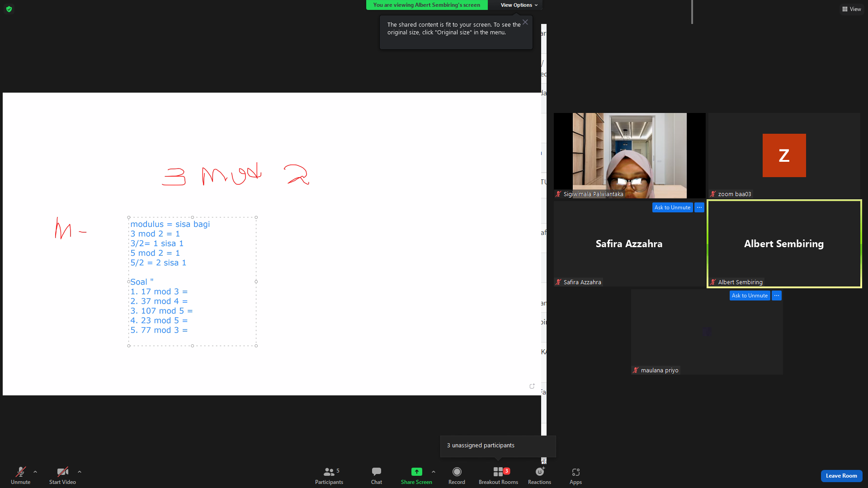Click the '3. 107 mod 5 =' question line
The height and width of the screenshot is (488, 868).
(x=162, y=311)
